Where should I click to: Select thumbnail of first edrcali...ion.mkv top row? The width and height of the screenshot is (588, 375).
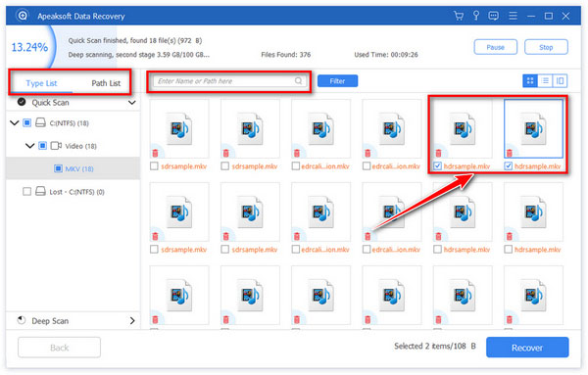pos(321,129)
